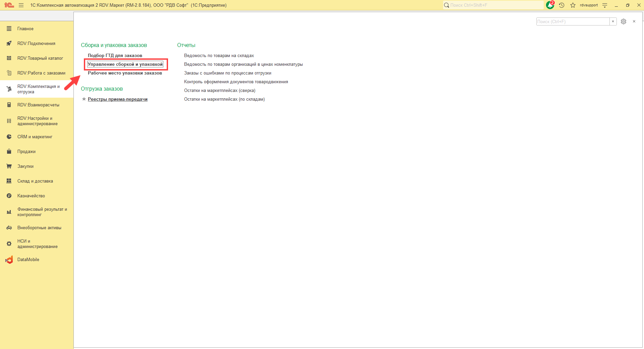Open favorites star in title bar

tap(573, 5)
